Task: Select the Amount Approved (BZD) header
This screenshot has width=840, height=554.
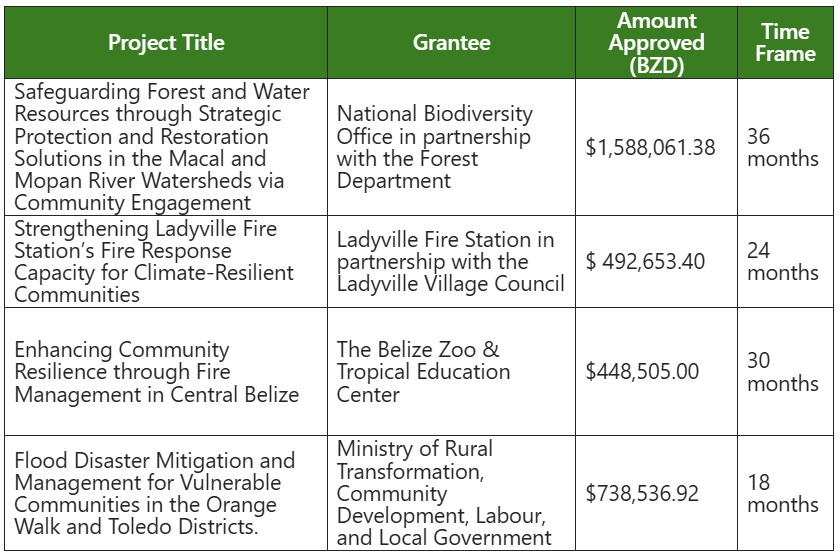Action: tap(656, 43)
